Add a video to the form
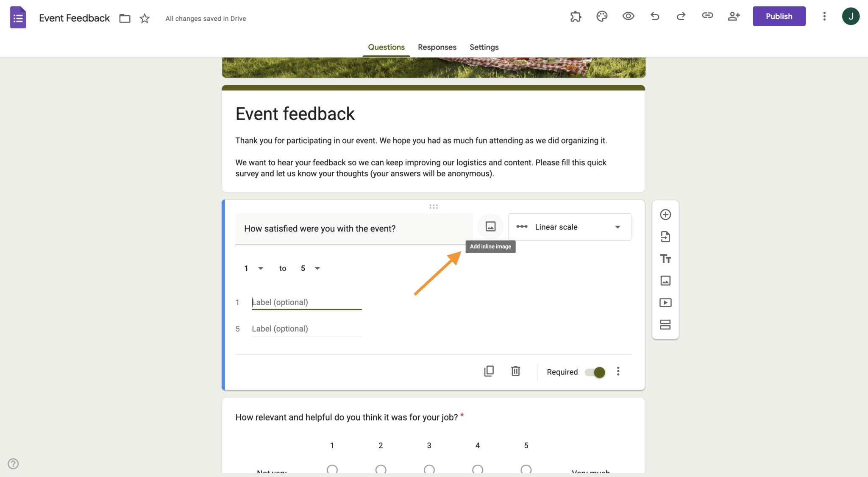868x477 pixels. click(665, 302)
